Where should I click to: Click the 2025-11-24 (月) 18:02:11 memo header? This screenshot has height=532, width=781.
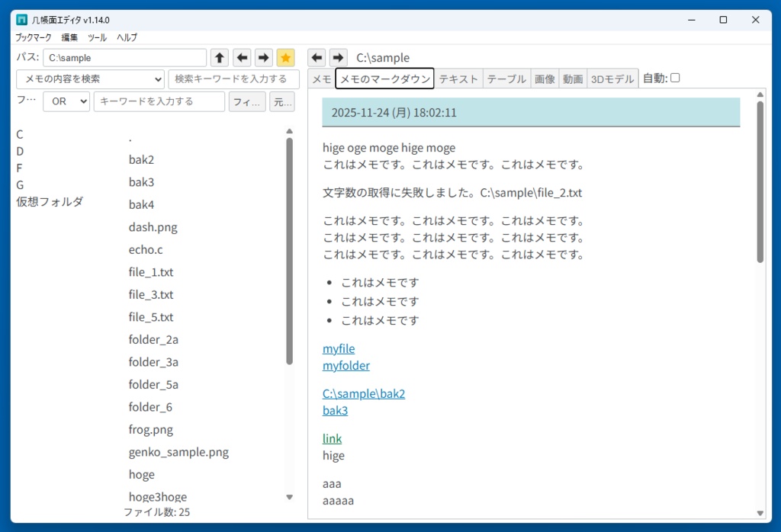(531, 113)
